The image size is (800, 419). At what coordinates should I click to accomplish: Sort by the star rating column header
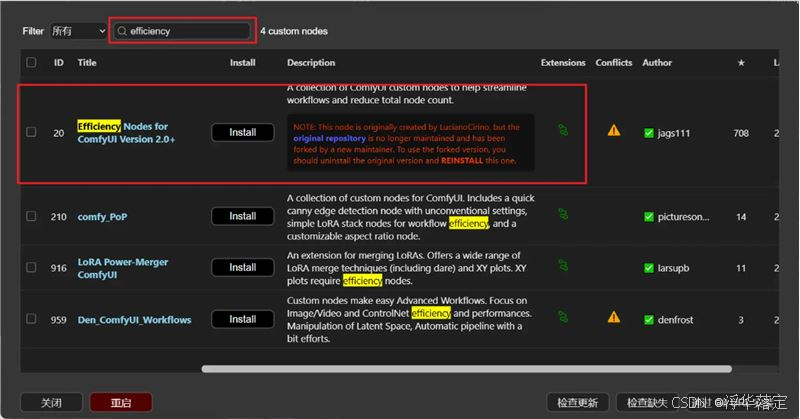click(741, 63)
